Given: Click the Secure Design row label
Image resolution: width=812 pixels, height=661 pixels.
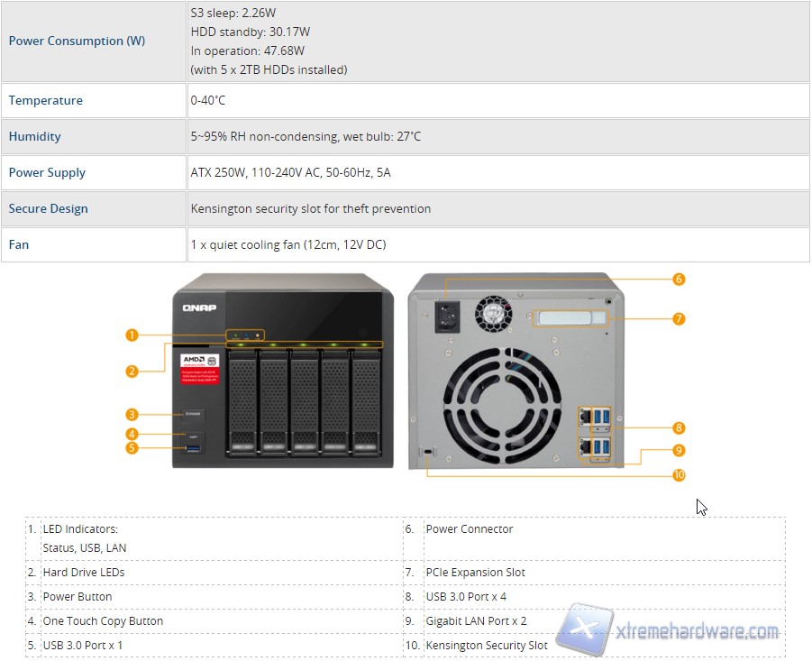Looking at the screenshot, I should (49, 208).
